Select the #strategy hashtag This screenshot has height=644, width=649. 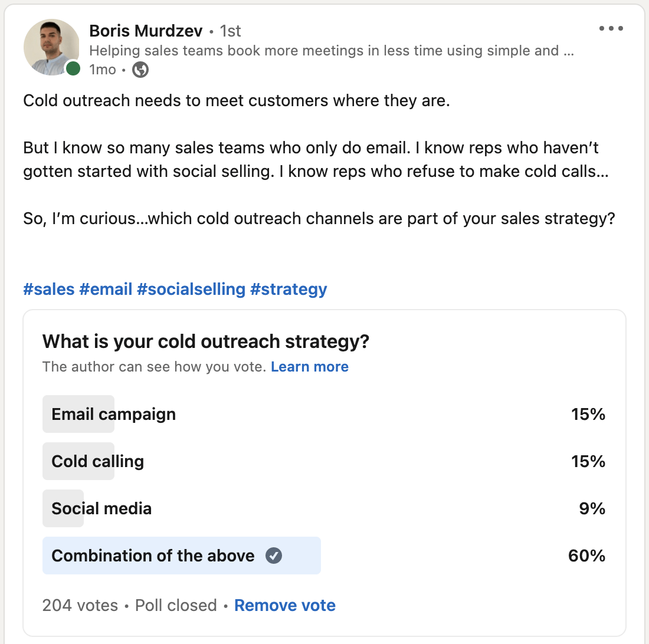(x=289, y=290)
